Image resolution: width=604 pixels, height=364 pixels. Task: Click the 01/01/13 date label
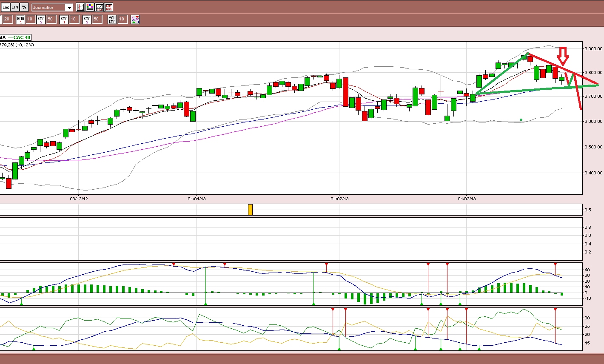(x=197, y=199)
